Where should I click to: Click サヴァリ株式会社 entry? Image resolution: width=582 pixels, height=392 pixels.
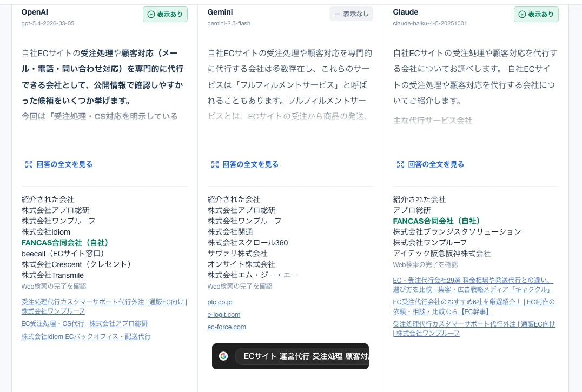pyautogui.click(x=237, y=254)
